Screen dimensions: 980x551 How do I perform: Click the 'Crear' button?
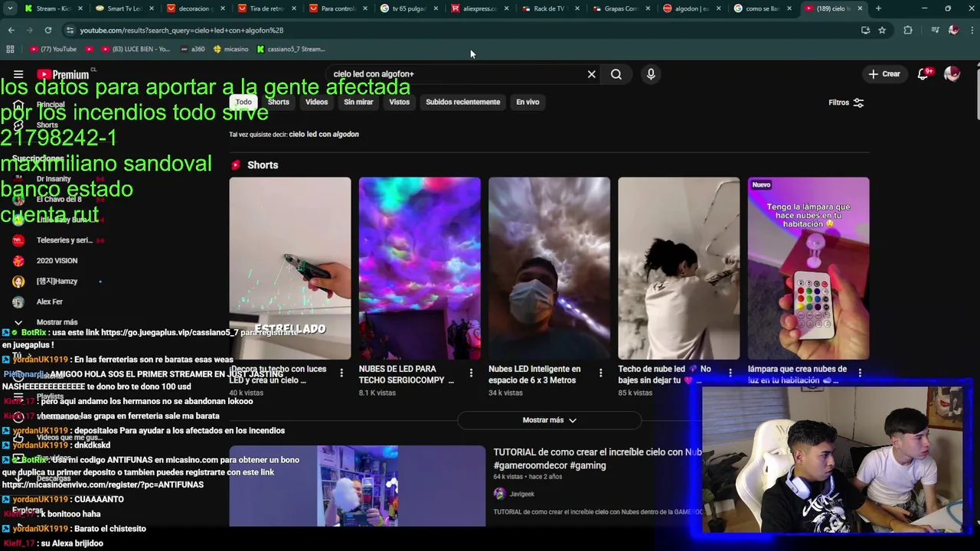[x=884, y=74]
